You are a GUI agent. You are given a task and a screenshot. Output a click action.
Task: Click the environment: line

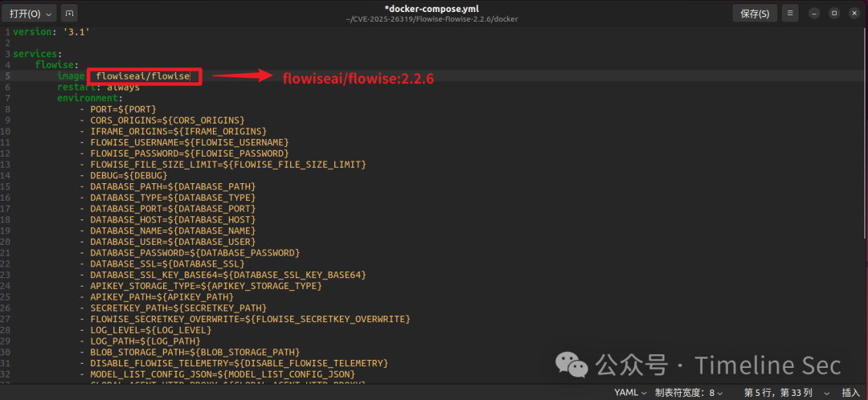(x=90, y=99)
